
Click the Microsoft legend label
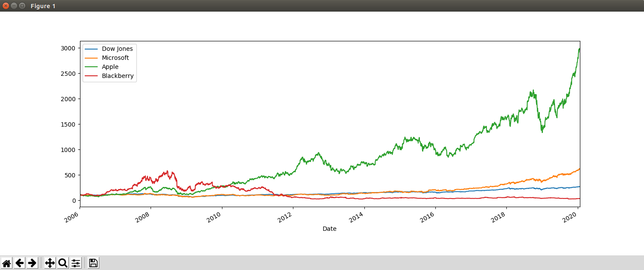pos(115,58)
